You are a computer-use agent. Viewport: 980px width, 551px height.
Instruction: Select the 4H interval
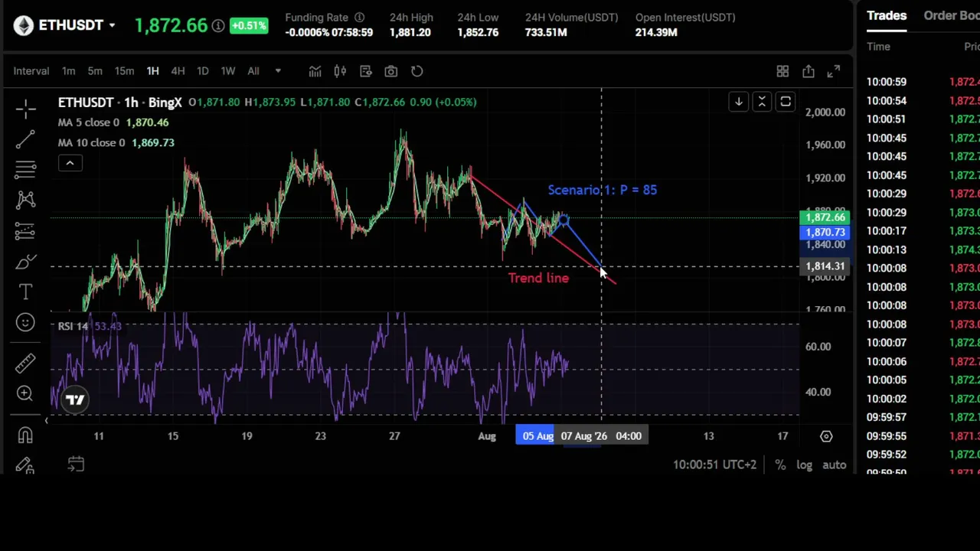coord(178,71)
